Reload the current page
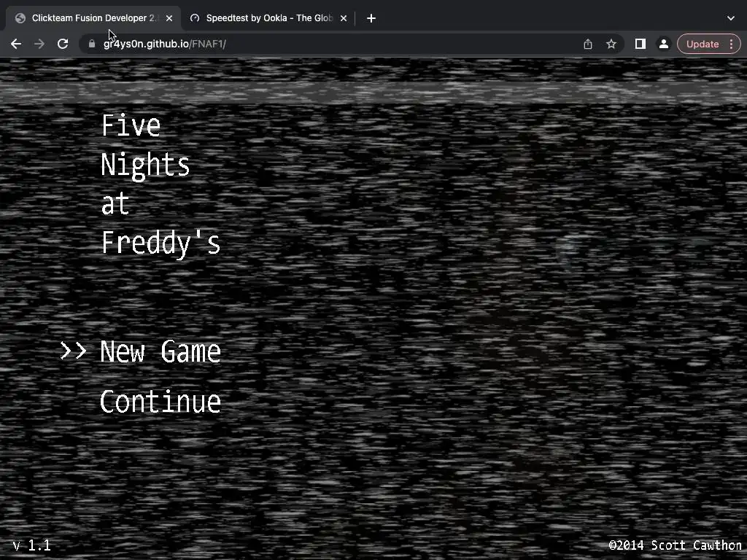Screen dimensions: 747x560 coord(63,44)
